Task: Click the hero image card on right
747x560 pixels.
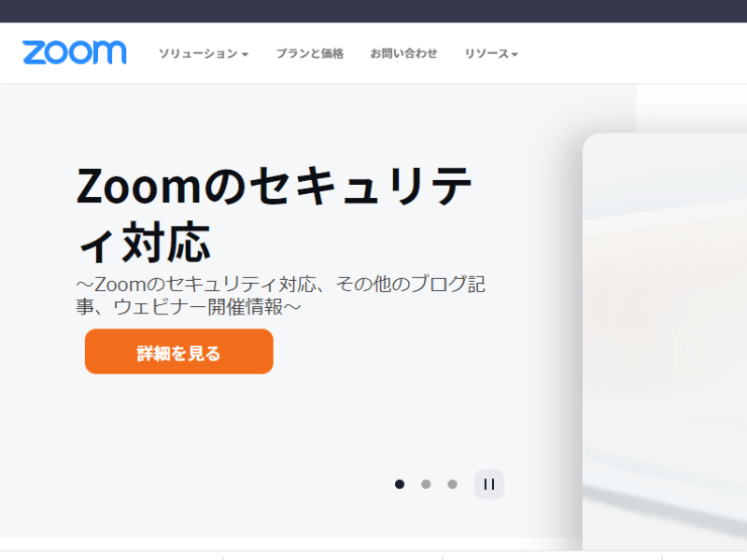Action: pyautogui.click(x=665, y=342)
